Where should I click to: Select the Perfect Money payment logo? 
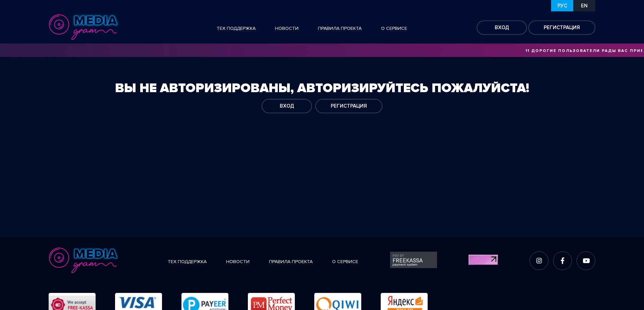[271, 303]
